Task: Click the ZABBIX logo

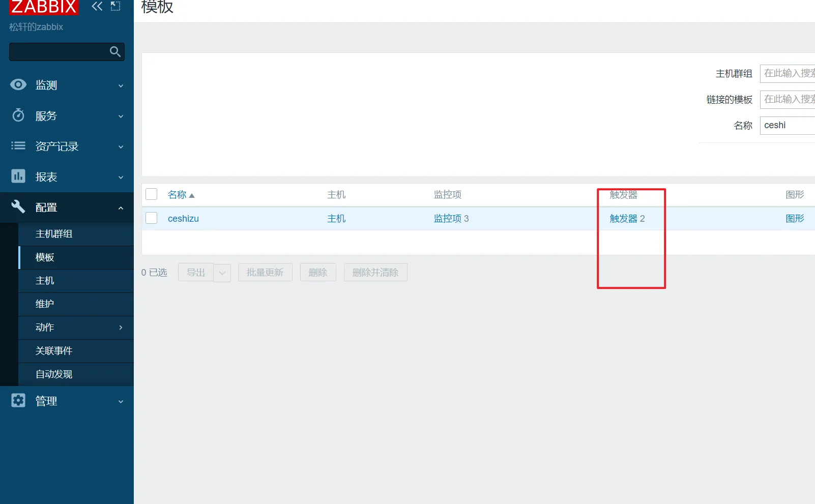Action: pyautogui.click(x=44, y=7)
